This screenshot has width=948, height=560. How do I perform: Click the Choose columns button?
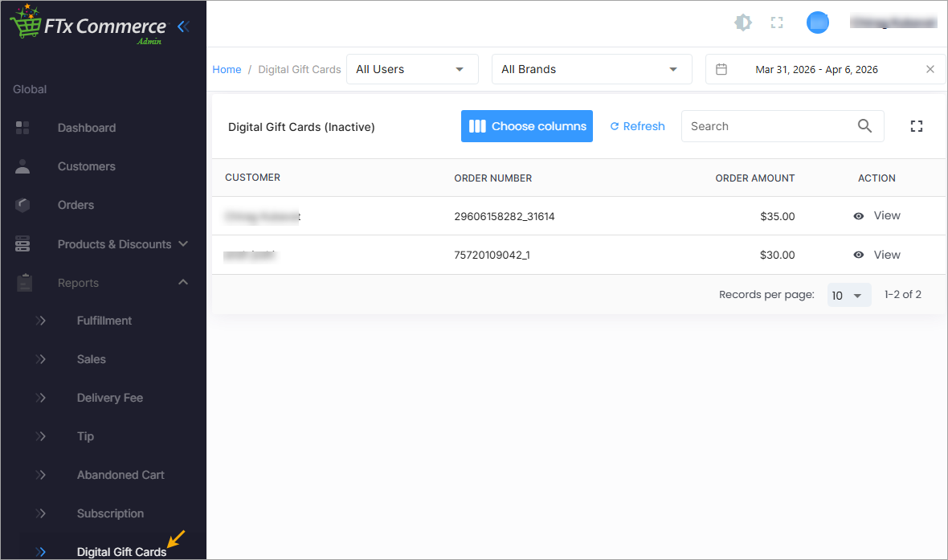[527, 126]
